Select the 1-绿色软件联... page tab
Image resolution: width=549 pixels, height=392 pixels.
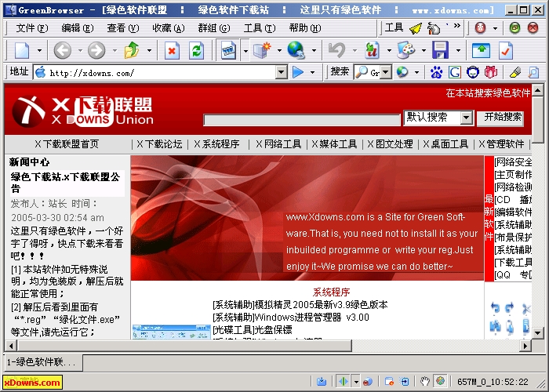42,362
